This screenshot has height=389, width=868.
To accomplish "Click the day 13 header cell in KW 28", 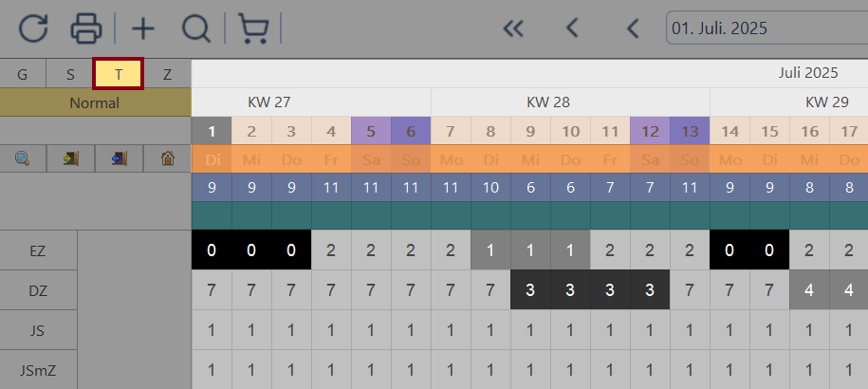I will 690,131.
